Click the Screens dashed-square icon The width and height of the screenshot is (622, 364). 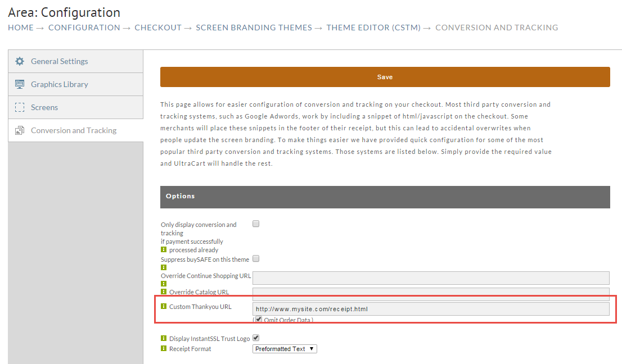click(x=20, y=107)
